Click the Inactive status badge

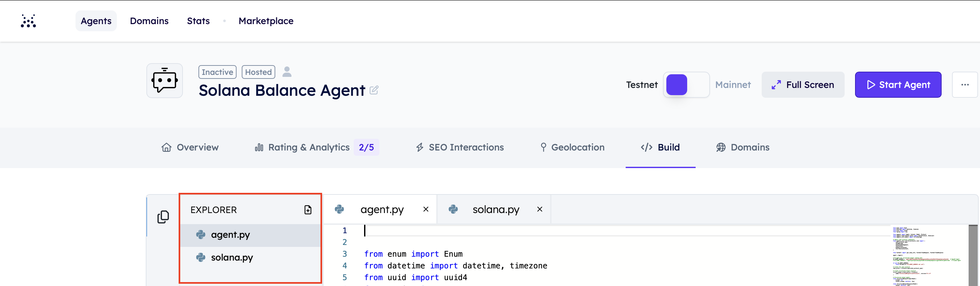click(217, 72)
